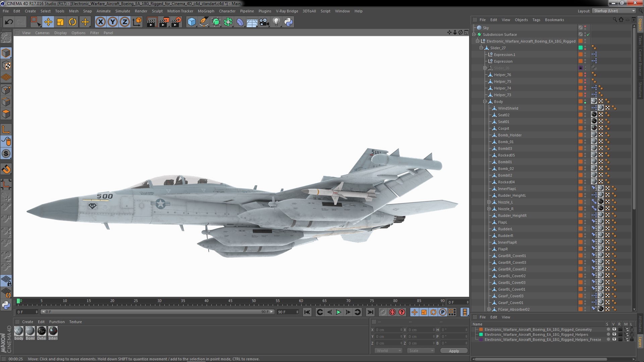
Task: Click the Python script icon in toolbar
Action: click(288, 22)
